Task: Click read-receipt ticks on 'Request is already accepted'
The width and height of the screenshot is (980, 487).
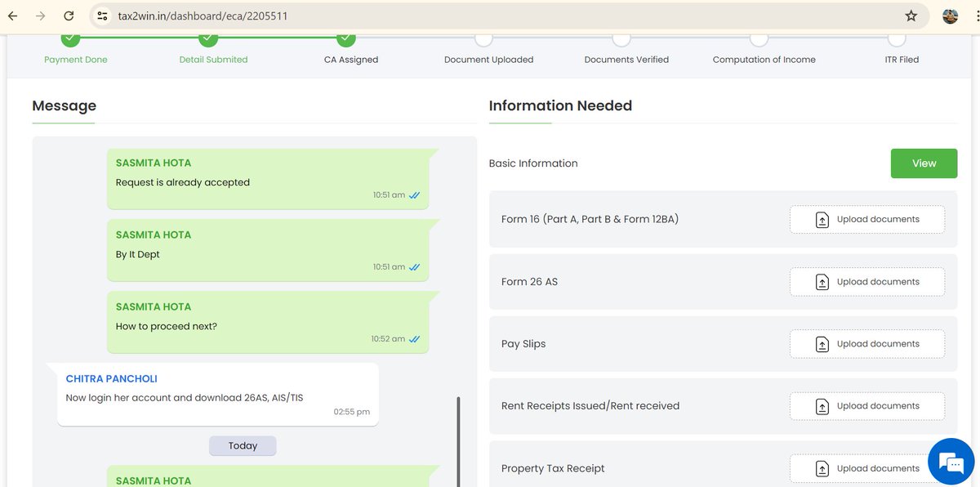Action: click(414, 195)
